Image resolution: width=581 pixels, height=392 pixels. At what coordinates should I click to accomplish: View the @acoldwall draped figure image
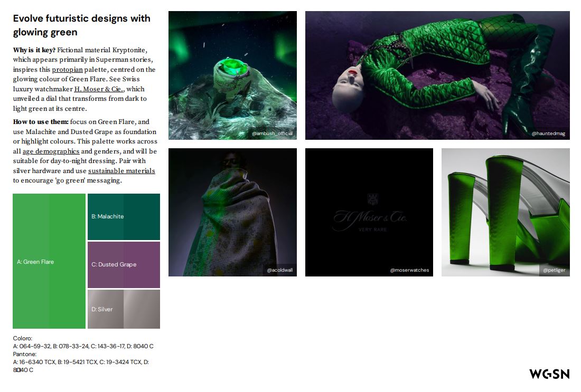click(232, 213)
